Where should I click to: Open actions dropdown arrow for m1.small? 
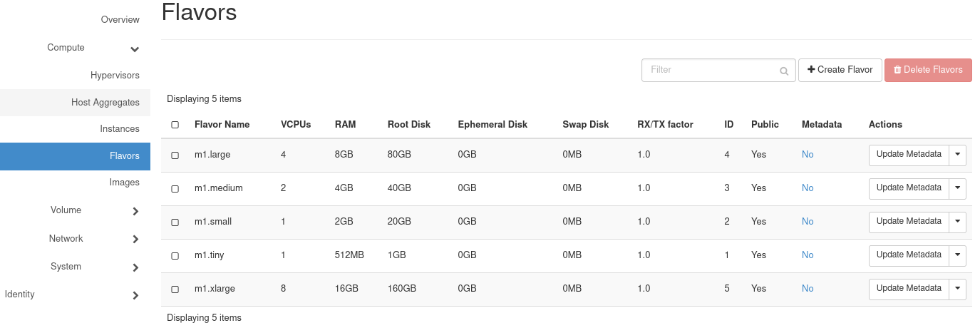958,222
